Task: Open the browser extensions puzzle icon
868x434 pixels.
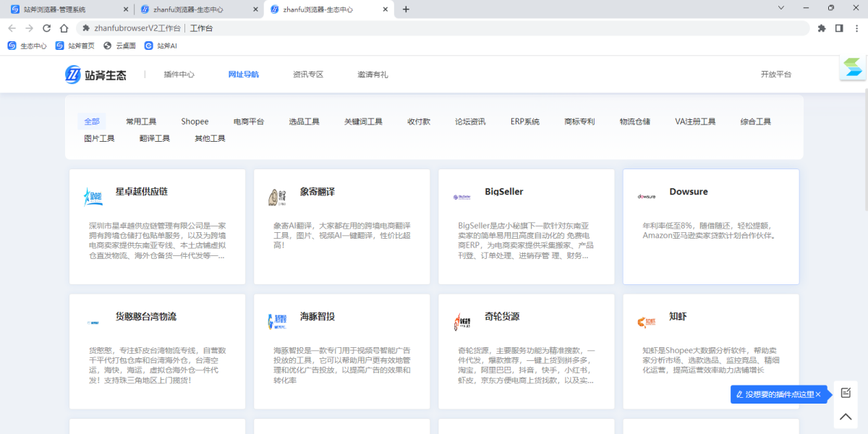Action: tap(821, 27)
